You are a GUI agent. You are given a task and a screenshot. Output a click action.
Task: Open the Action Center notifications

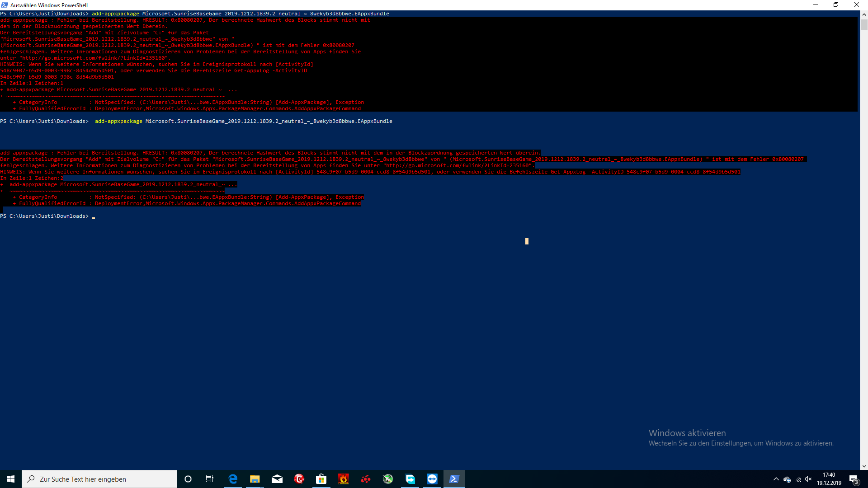(854, 479)
